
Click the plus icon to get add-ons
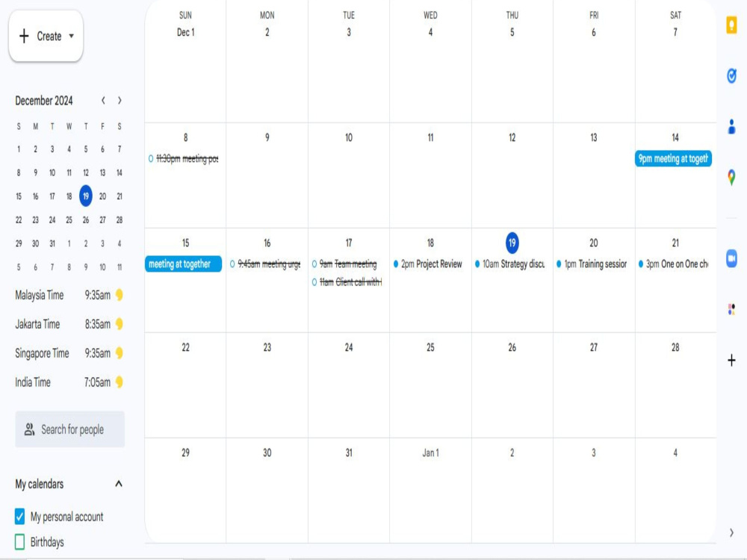[x=731, y=361]
